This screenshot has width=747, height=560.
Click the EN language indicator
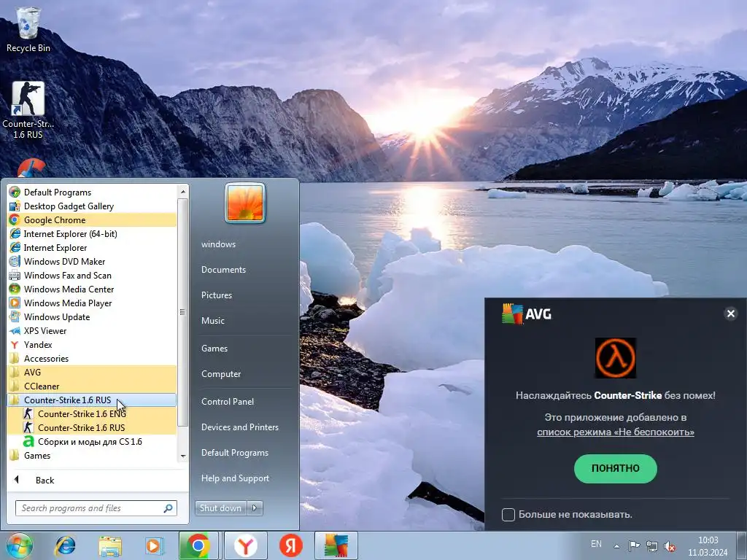[596, 544]
